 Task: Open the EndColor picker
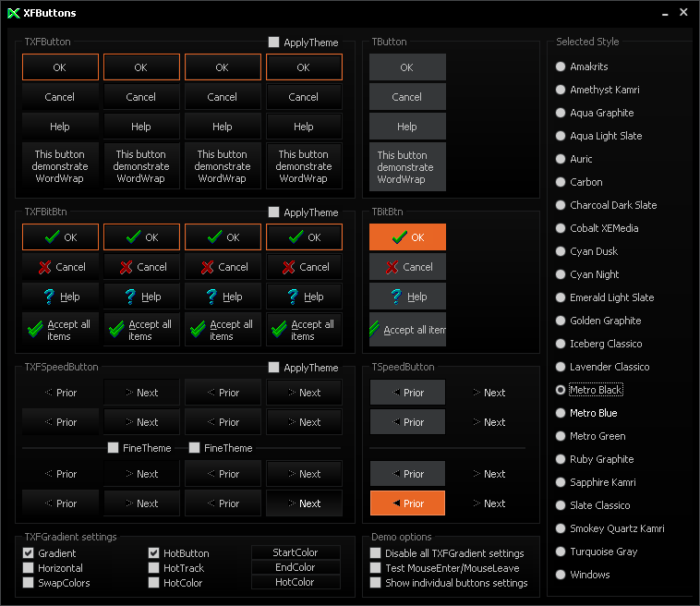(296, 567)
